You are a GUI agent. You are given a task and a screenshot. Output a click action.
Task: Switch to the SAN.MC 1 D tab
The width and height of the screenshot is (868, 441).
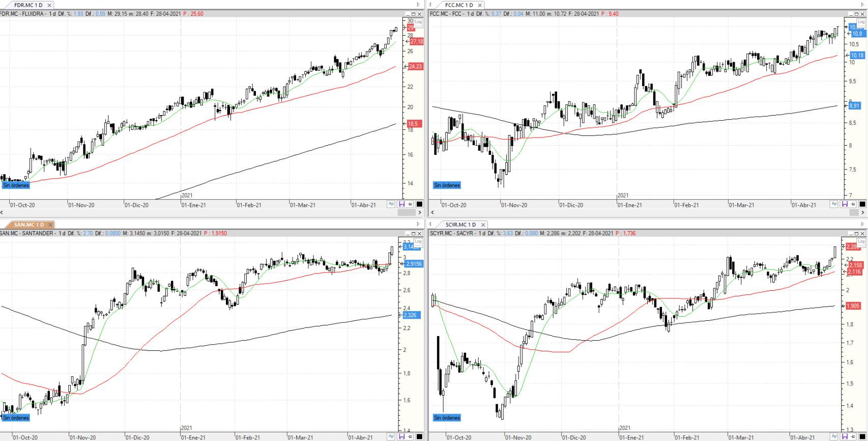[x=28, y=225]
